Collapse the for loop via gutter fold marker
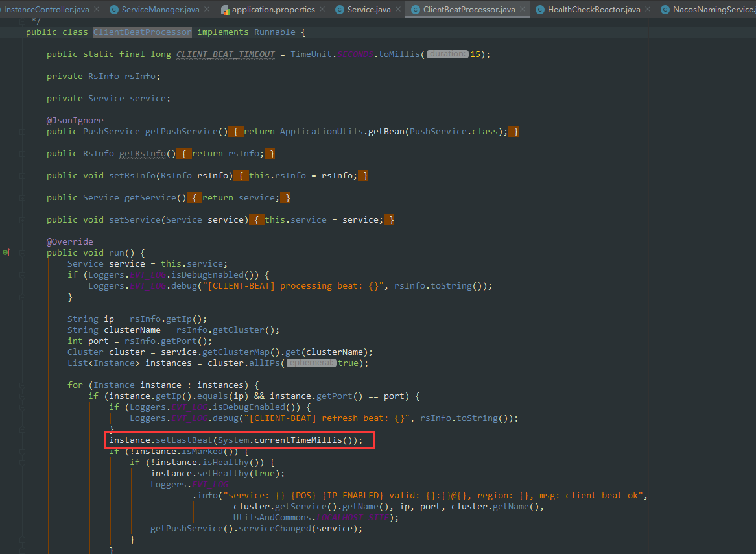The width and height of the screenshot is (756, 554). (x=22, y=385)
